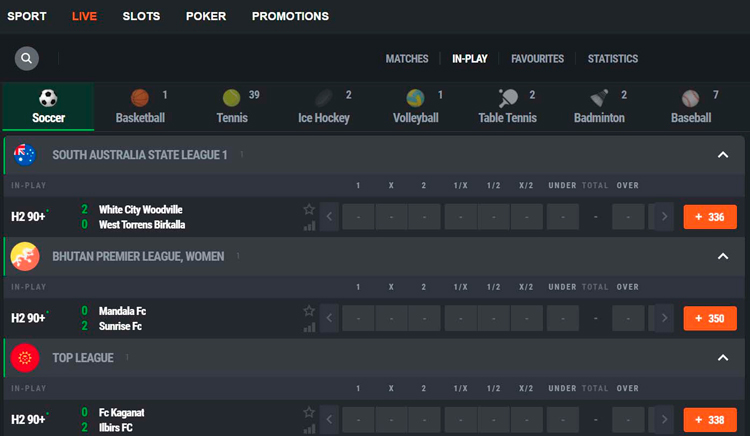Select the Soccer sport icon

(x=48, y=99)
